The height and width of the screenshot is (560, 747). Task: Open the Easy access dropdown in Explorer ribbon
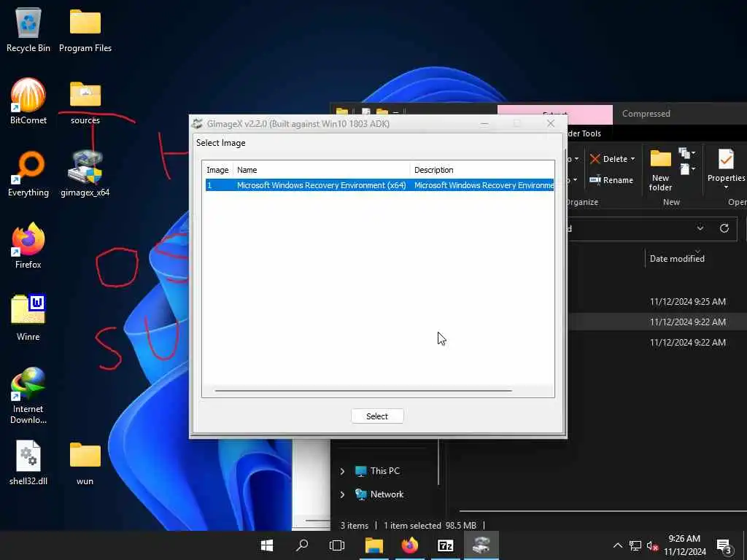click(687, 169)
